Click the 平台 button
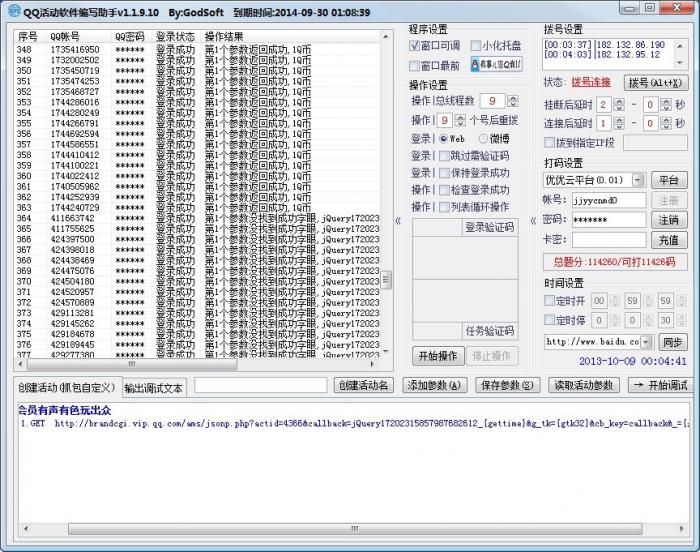 tap(669, 180)
